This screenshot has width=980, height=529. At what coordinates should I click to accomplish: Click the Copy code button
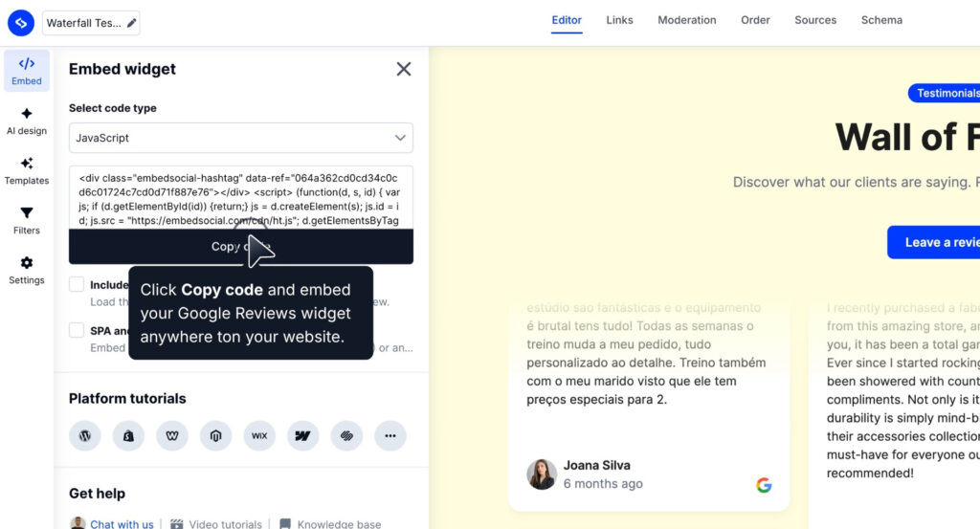pos(240,247)
